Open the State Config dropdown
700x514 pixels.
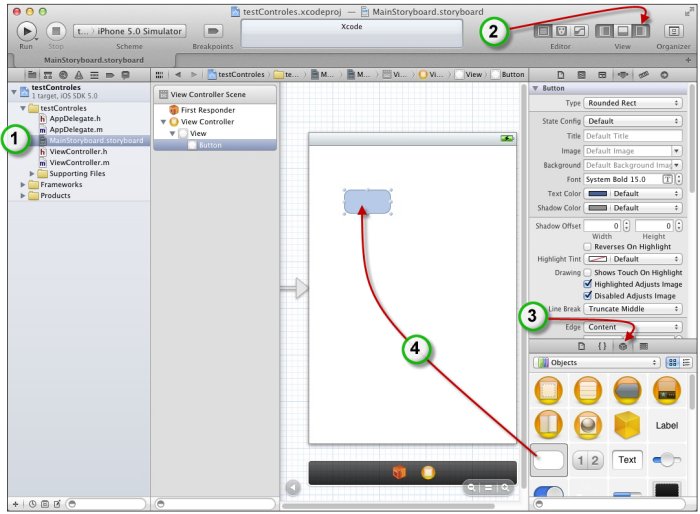coord(633,121)
